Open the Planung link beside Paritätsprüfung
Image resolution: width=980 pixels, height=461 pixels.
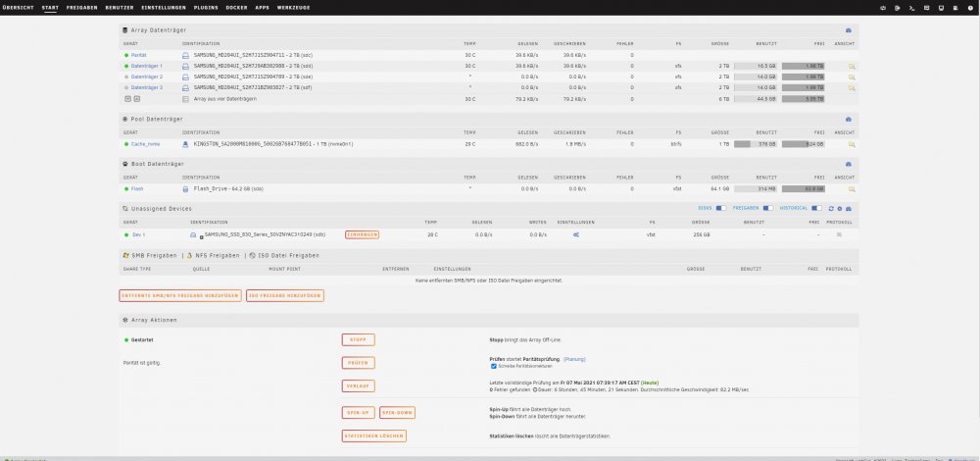pyautogui.click(x=574, y=359)
